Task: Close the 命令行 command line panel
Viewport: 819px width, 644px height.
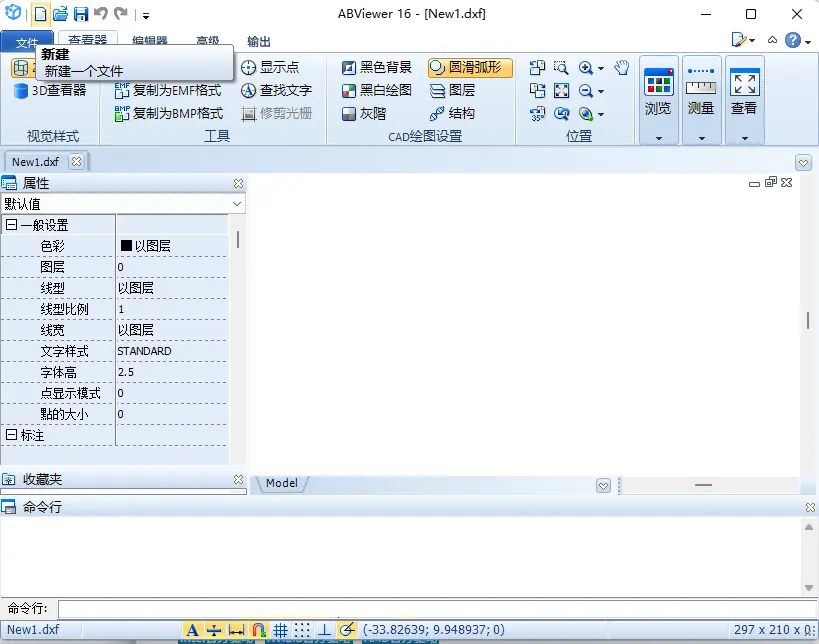Action: (x=810, y=507)
